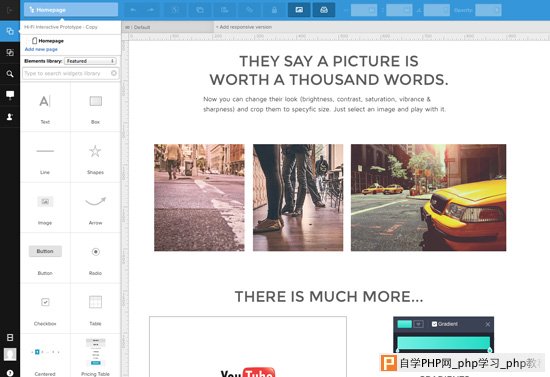Screen dimensions: 550x377
Task: Click the Add new page link
Action: point(41,49)
